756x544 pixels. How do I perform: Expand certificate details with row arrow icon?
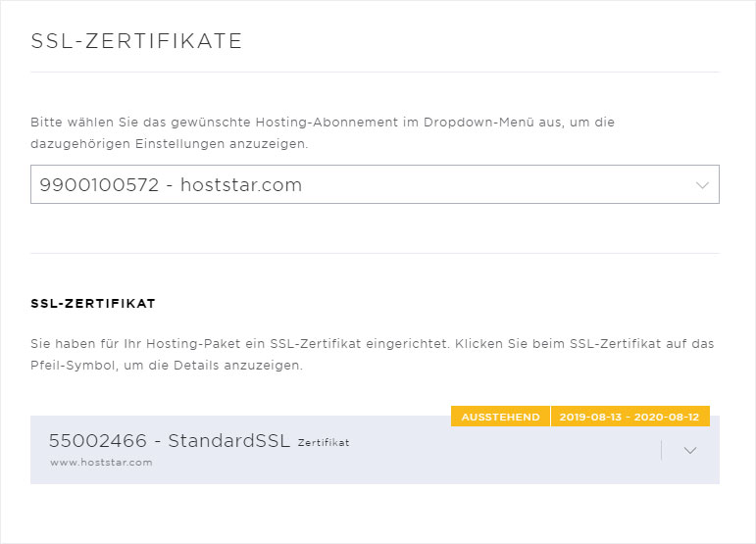pyautogui.click(x=690, y=451)
